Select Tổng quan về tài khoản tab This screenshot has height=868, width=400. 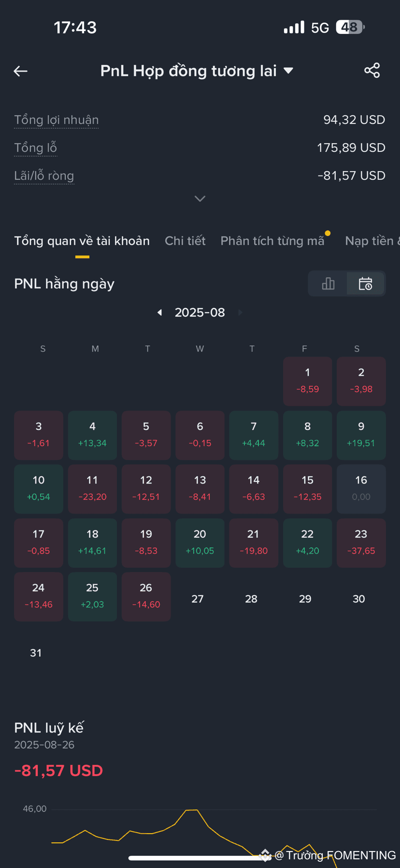click(82, 241)
